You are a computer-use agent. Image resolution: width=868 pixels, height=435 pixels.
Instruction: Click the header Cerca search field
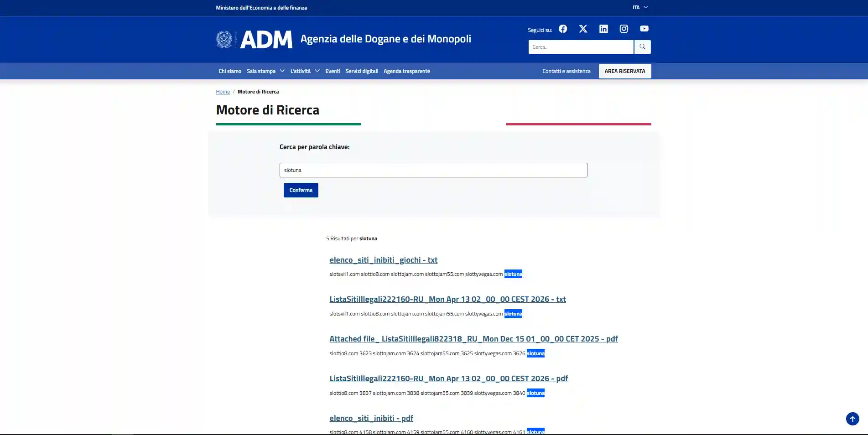pos(581,47)
